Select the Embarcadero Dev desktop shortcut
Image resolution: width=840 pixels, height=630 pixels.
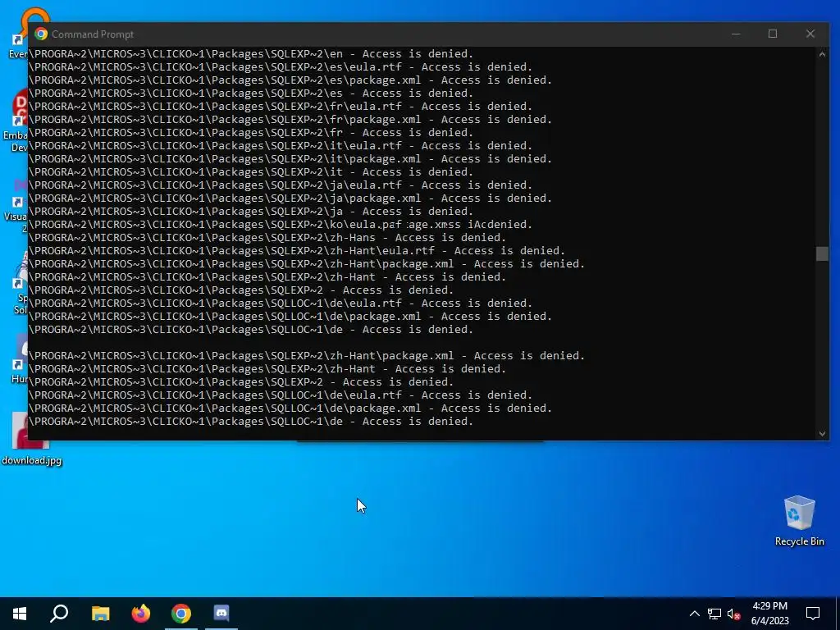pos(16,121)
